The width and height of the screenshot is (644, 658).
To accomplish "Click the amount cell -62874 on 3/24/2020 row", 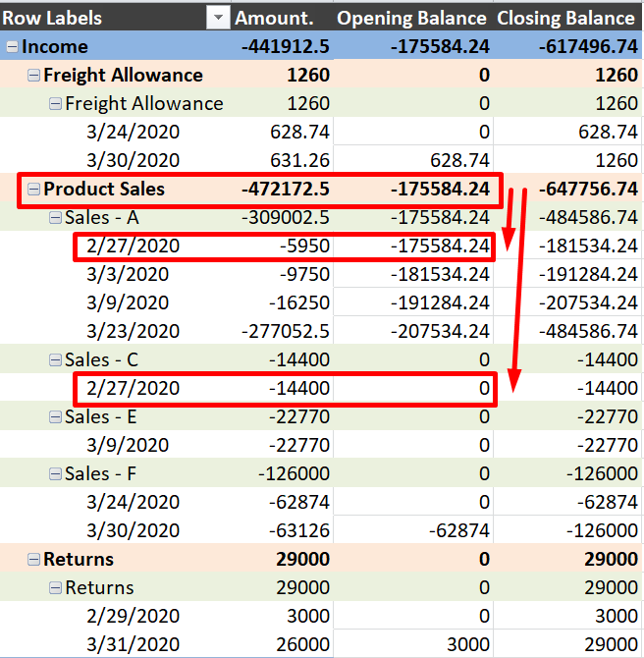I will (x=299, y=502).
